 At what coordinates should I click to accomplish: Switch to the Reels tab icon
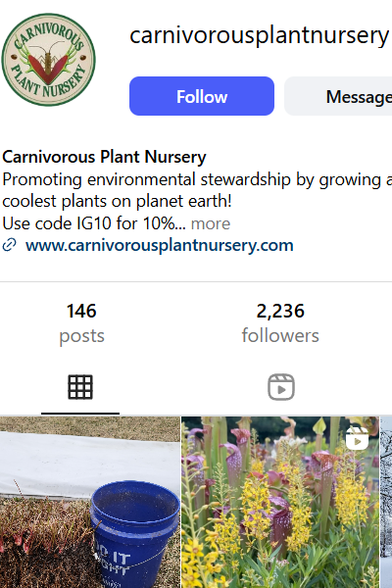pos(281,387)
